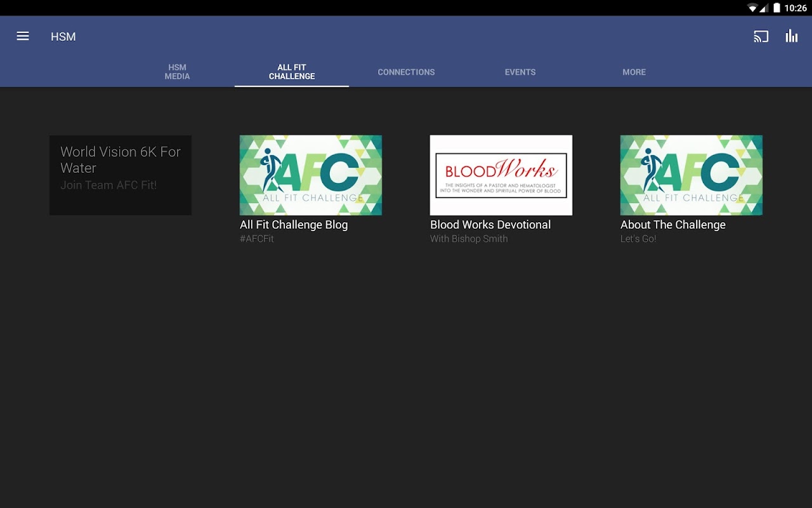Click the Blood Works Devotional title
This screenshot has width=812, height=508.
pos(490,225)
